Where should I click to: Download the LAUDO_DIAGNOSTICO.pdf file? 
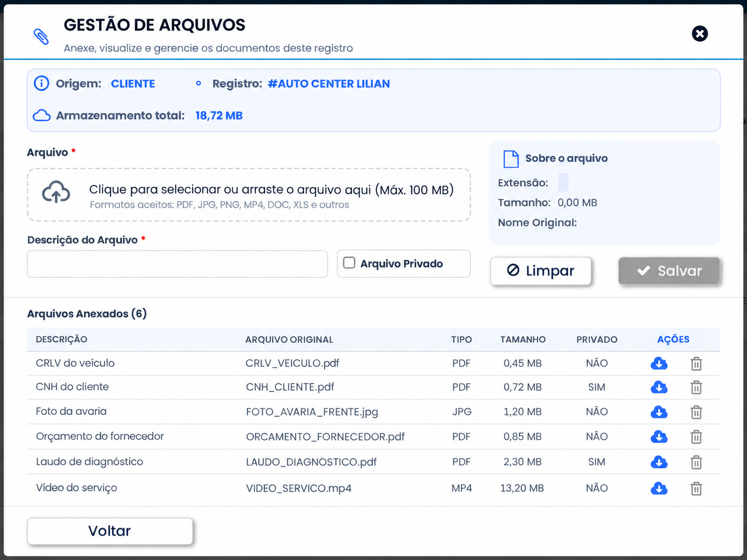pyautogui.click(x=659, y=462)
